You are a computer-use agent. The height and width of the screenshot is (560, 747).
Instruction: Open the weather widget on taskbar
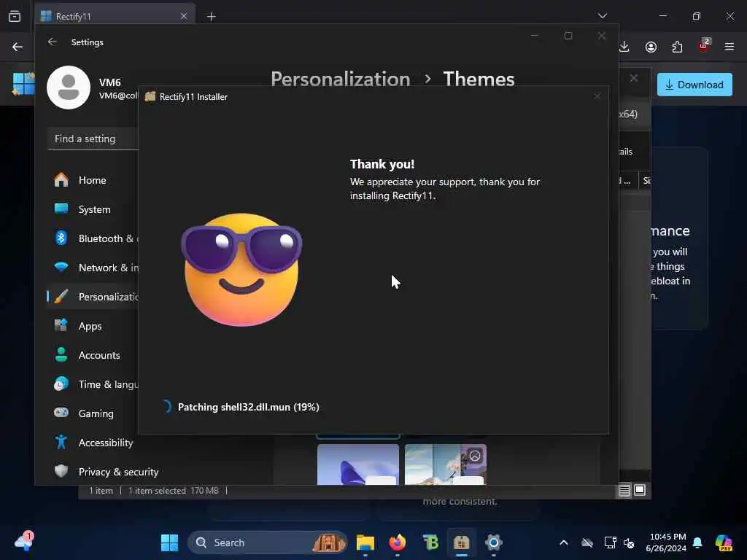(24, 542)
